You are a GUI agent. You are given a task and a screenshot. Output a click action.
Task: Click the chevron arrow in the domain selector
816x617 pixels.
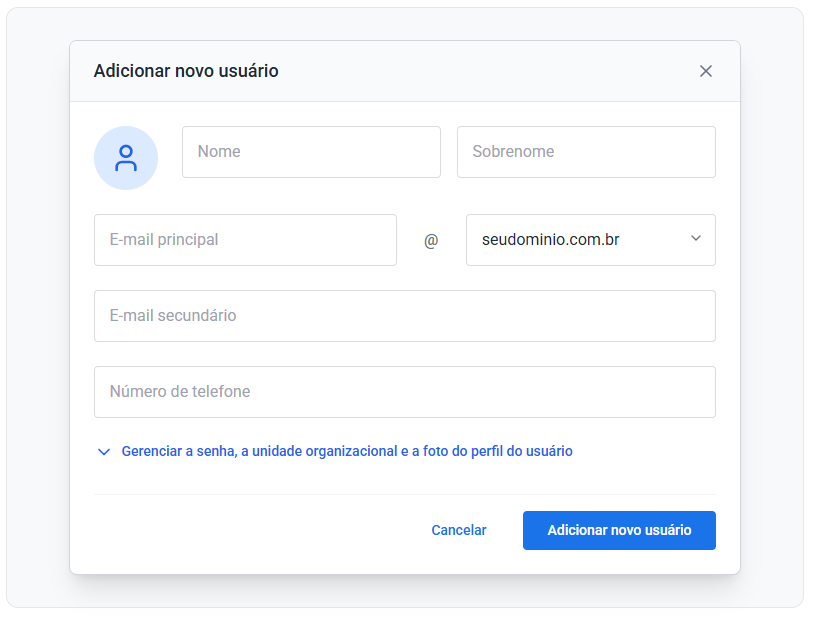click(696, 238)
